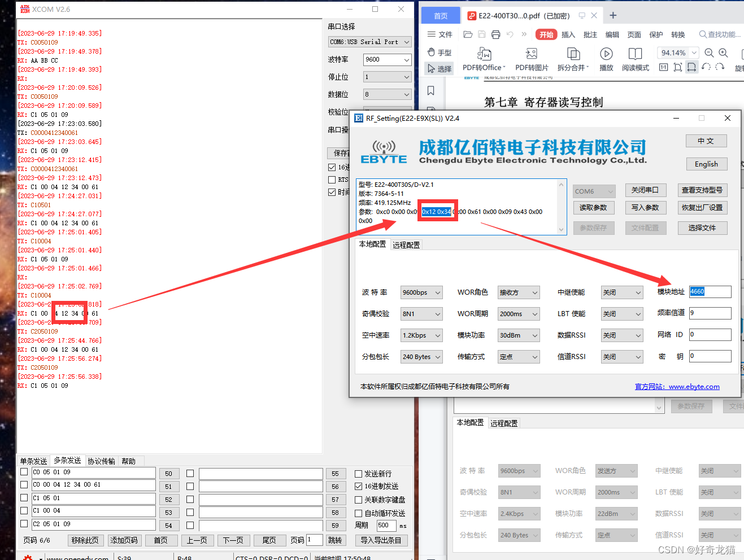Start slideshow with 播放 icon

click(x=606, y=60)
